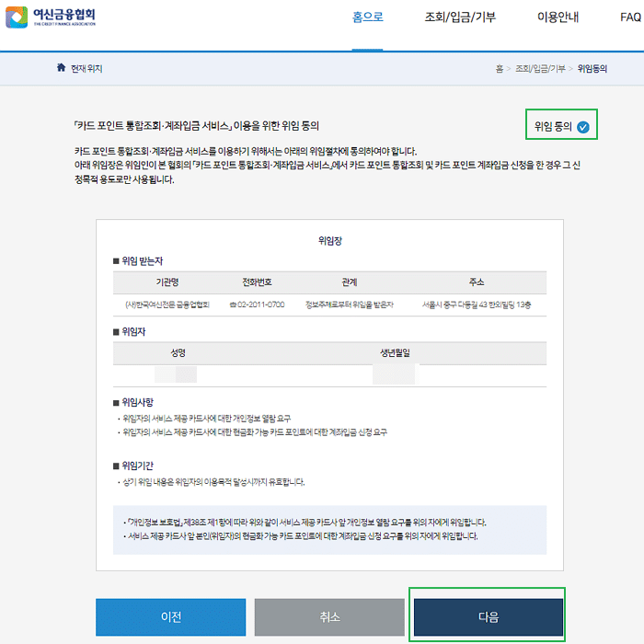The image size is (644, 644).
Task: Click the 여신금융협회 logo
Action: (51, 17)
